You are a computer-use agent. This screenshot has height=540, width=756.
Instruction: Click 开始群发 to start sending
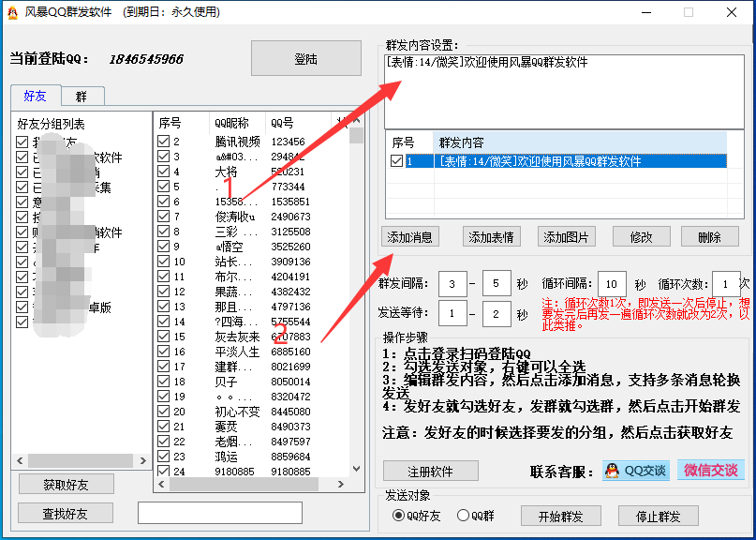click(x=561, y=517)
